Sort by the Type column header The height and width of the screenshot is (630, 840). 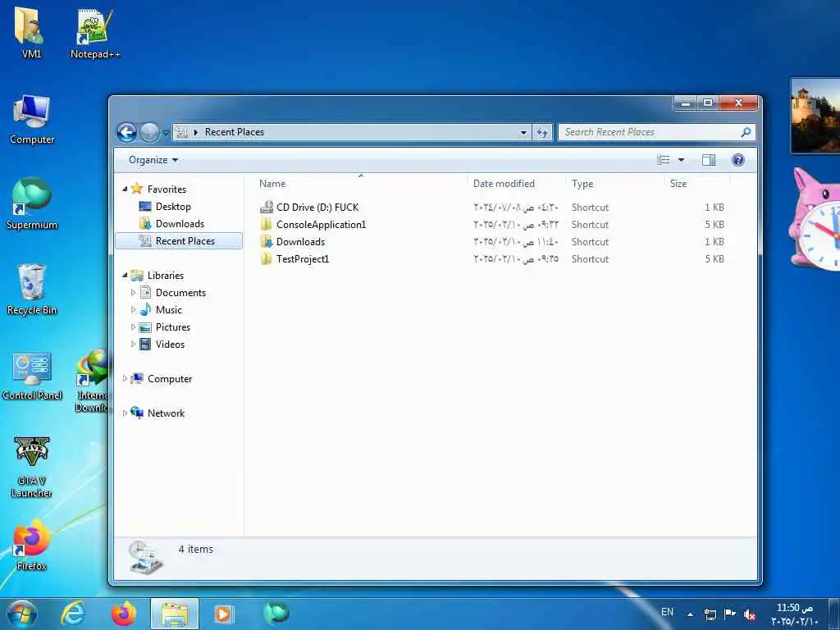(614, 184)
